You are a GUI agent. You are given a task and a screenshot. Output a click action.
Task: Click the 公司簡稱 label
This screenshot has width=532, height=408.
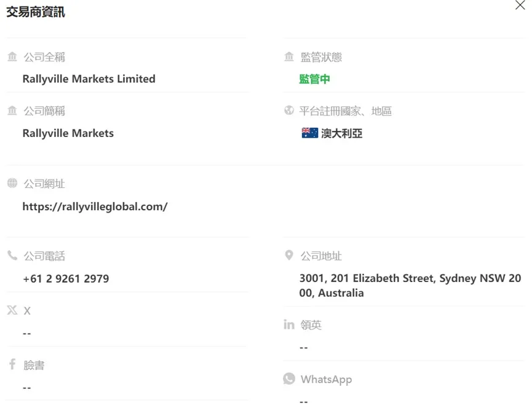pos(44,111)
